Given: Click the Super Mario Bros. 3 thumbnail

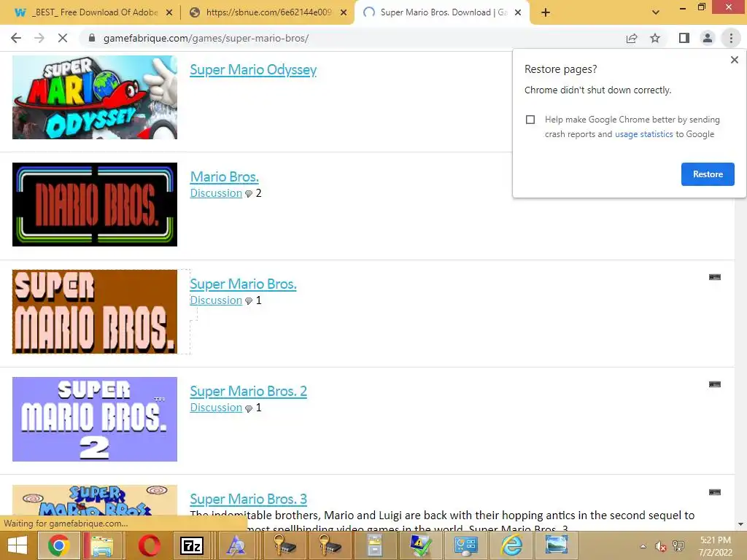Looking at the screenshot, I should (x=95, y=500).
